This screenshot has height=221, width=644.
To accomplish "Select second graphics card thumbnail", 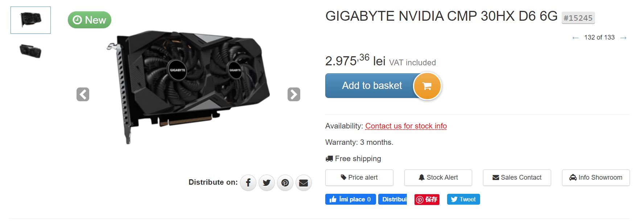I will click(x=30, y=51).
